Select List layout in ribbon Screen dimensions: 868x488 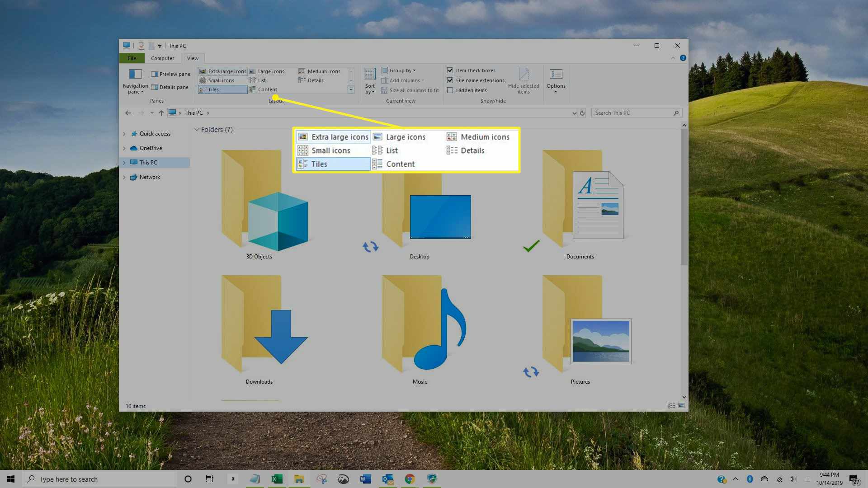(x=257, y=80)
